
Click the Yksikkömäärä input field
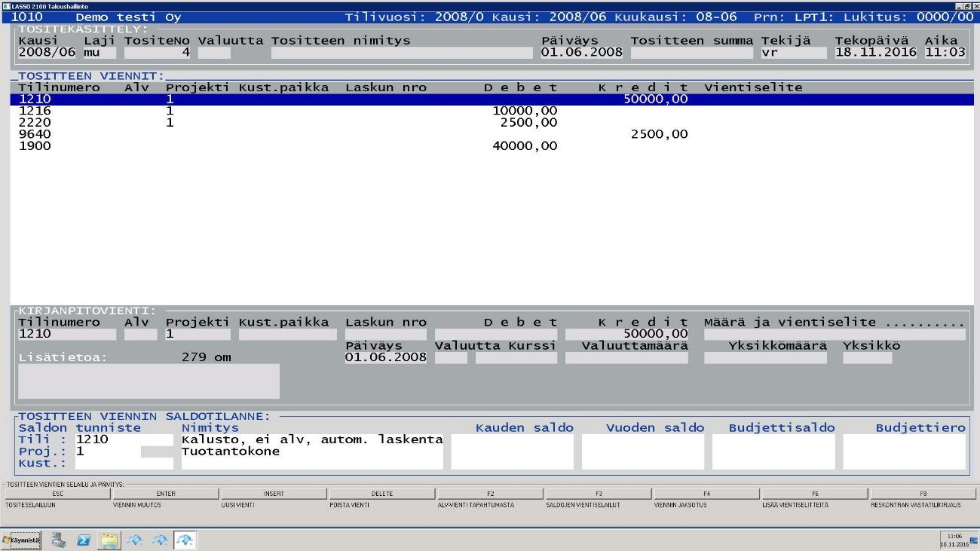pyautogui.click(x=765, y=357)
